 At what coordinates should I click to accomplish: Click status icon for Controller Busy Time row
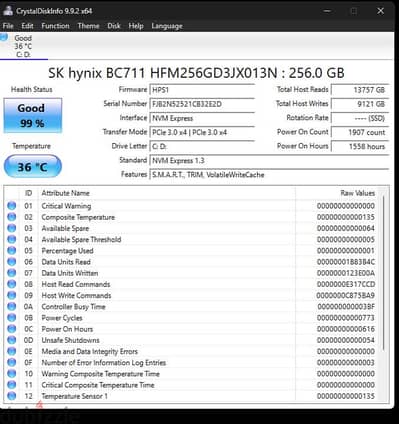(x=12, y=306)
